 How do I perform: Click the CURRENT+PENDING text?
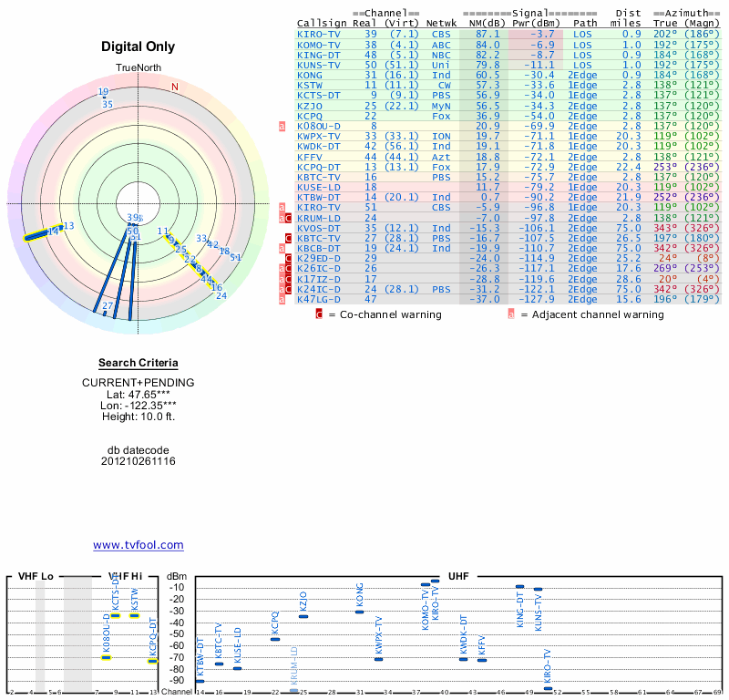pos(139,383)
